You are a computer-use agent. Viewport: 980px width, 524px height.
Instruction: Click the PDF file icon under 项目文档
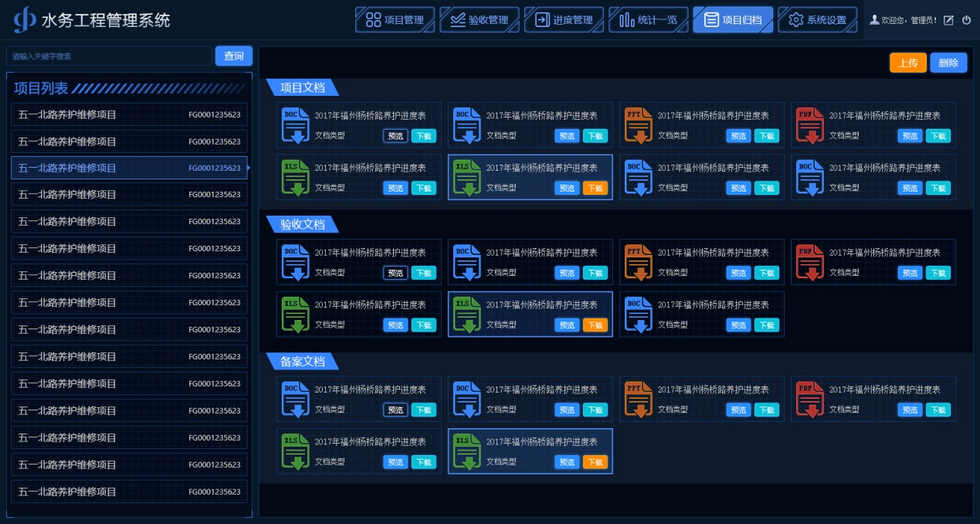coord(809,125)
